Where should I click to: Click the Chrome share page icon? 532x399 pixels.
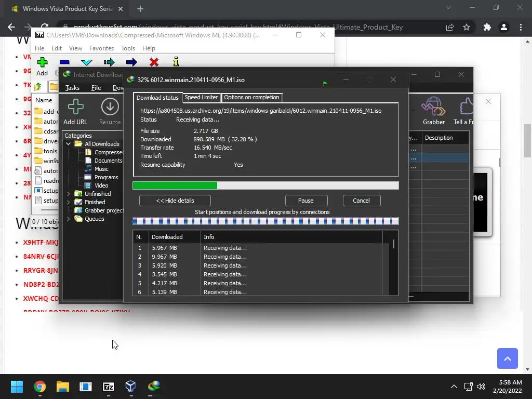[450, 27]
